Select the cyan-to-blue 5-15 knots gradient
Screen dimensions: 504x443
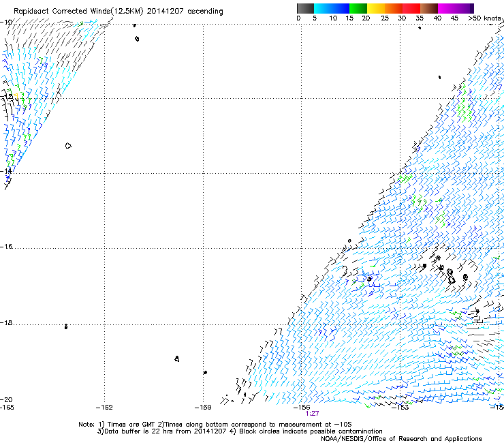(x=332, y=8)
